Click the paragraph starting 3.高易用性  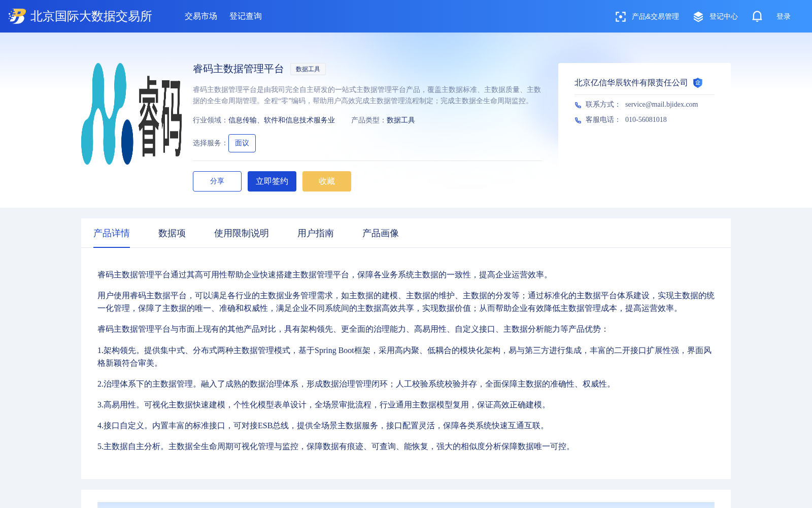324,405
